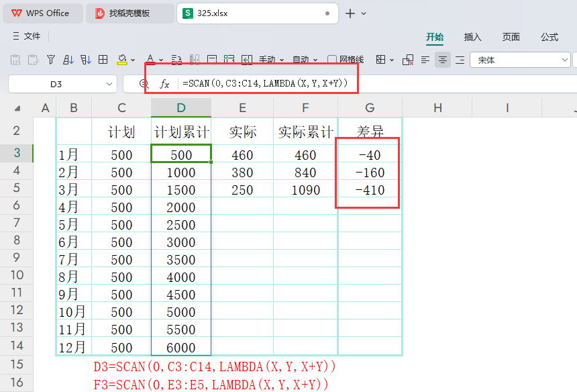The height and width of the screenshot is (392, 577).
Task: Open the fx insert function dialog
Action: [164, 84]
